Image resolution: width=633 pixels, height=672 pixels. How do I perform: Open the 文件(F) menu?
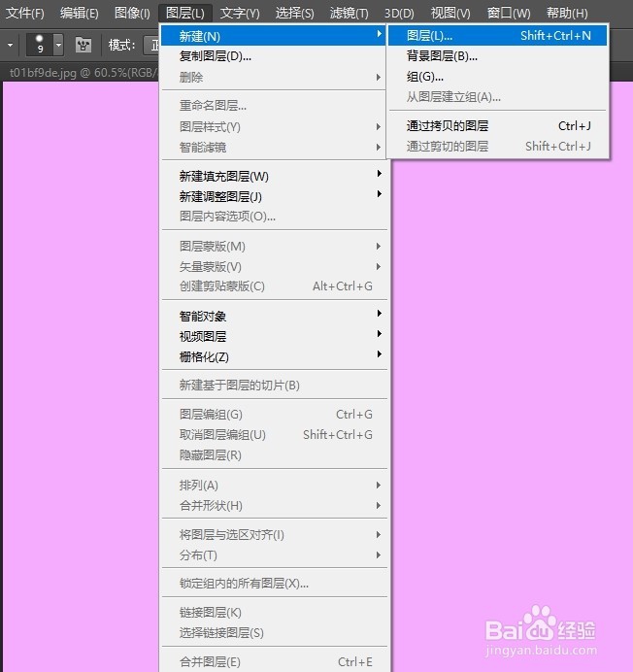[25, 14]
